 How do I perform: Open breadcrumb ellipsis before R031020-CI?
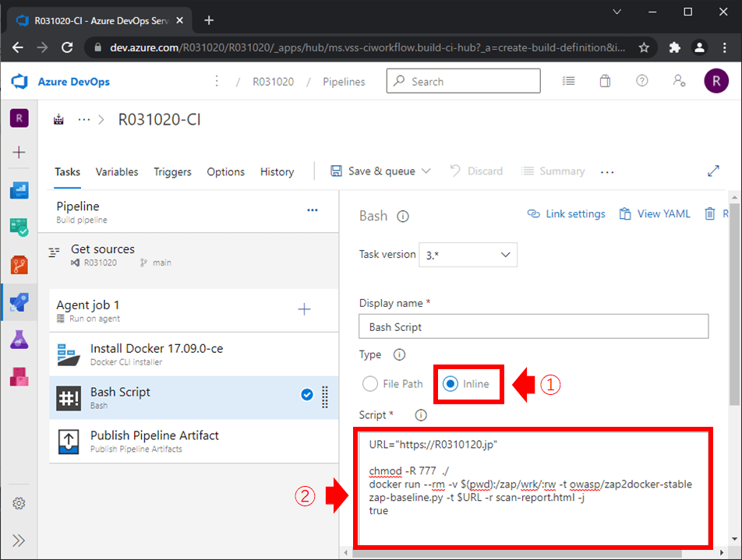(x=83, y=120)
